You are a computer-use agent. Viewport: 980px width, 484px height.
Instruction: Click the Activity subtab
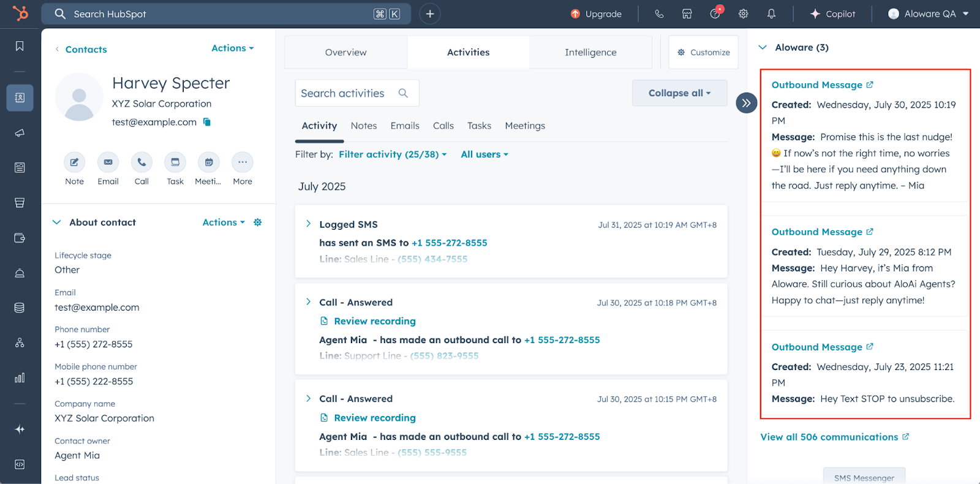click(319, 126)
